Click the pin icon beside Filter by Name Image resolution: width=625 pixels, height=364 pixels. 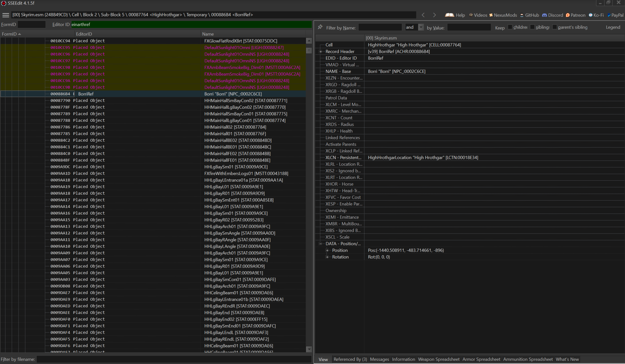point(320,27)
